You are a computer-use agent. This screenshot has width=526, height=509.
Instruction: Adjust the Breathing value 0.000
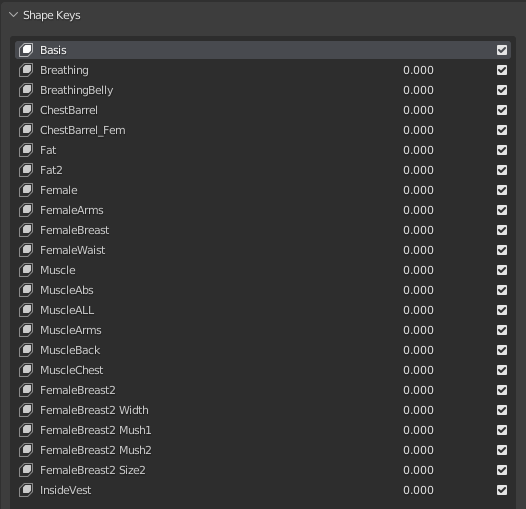(418, 70)
